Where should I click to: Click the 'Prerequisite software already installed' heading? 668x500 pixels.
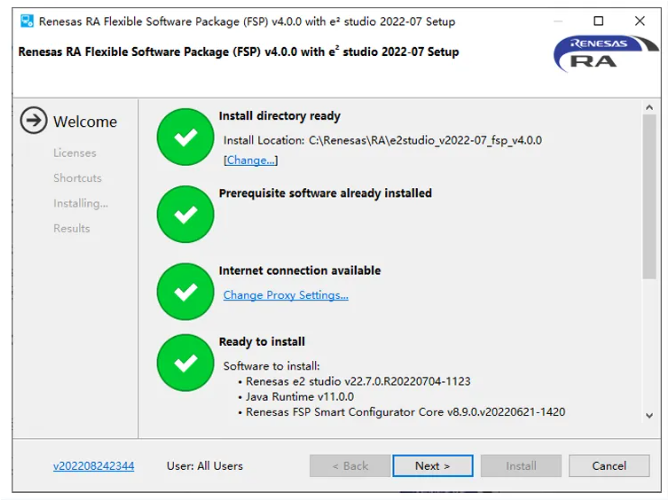click(x=325, y=193)
